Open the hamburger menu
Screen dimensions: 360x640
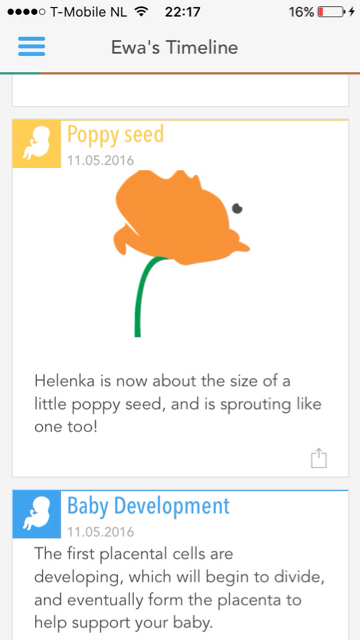[31, 47]
